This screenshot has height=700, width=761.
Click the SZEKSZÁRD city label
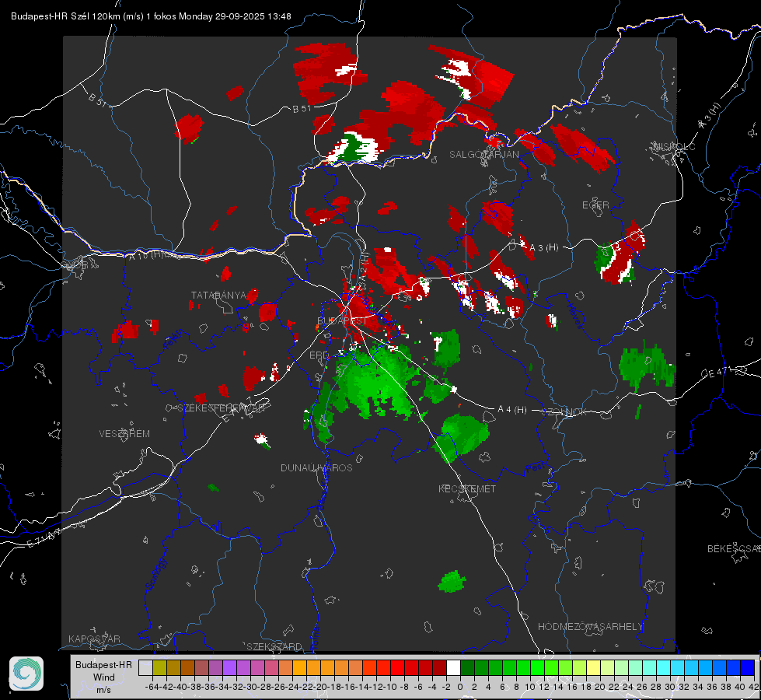click(x=274, y=646)
